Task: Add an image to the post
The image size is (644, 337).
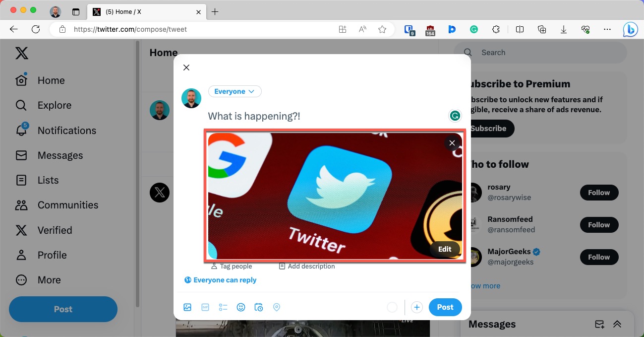Action: [187, 307]
